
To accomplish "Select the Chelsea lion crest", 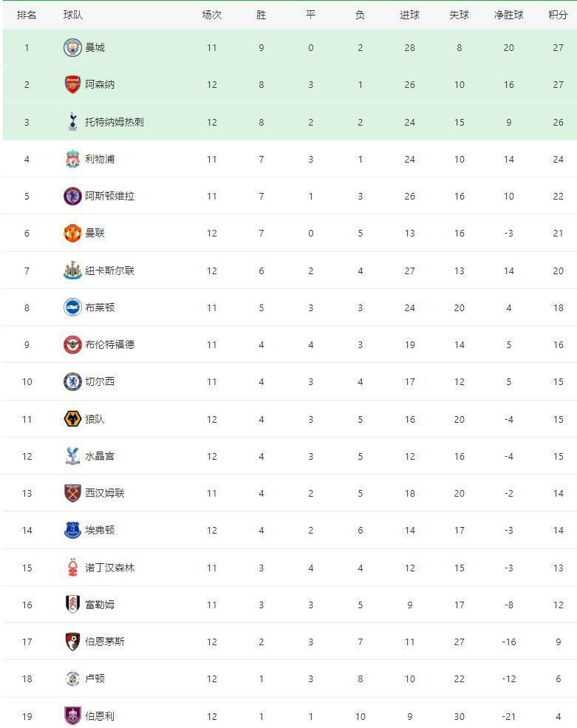I will click(x=72, y=381).
